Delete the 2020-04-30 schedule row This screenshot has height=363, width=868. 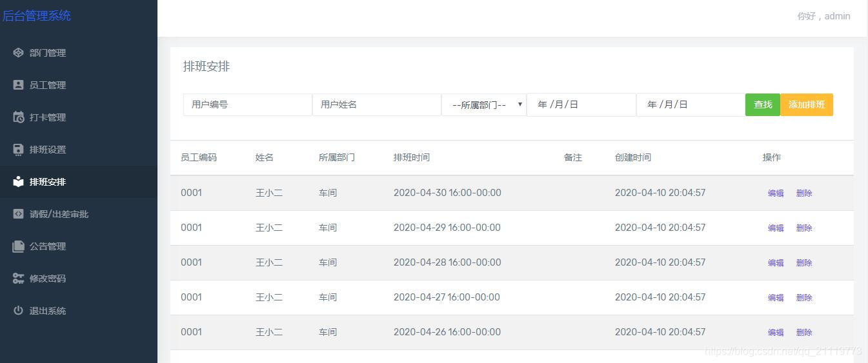tap(804, 193)
